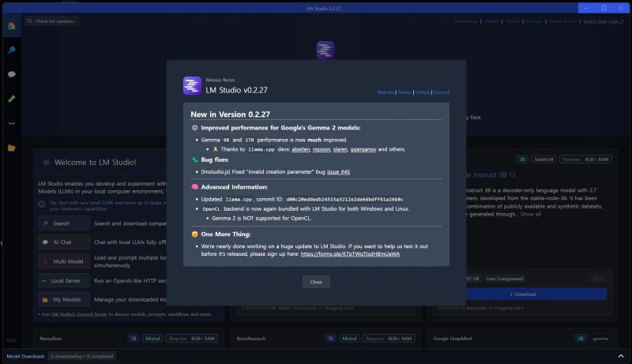Open Discord link in release notes header
This screenshot has height=364, width=632.
point(442,92)
